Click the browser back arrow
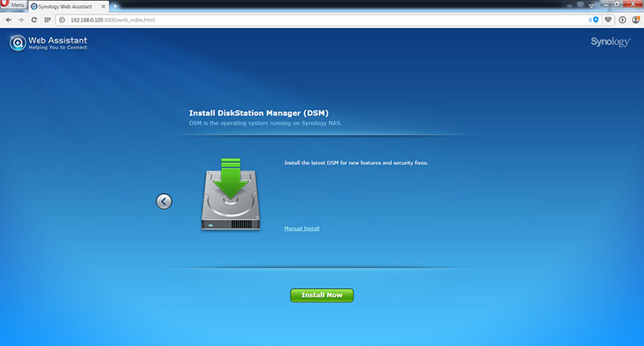The width and height of the screenshot is (644, 346). 8,19
